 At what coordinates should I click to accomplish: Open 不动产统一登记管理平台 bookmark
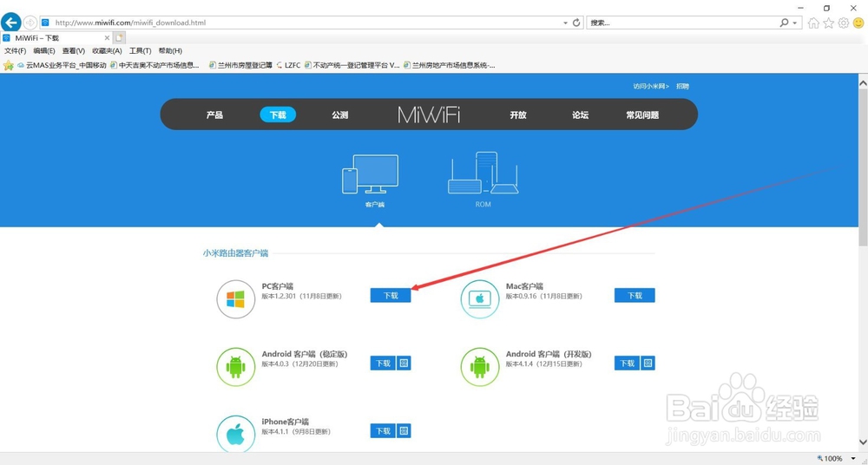(352, 65)
